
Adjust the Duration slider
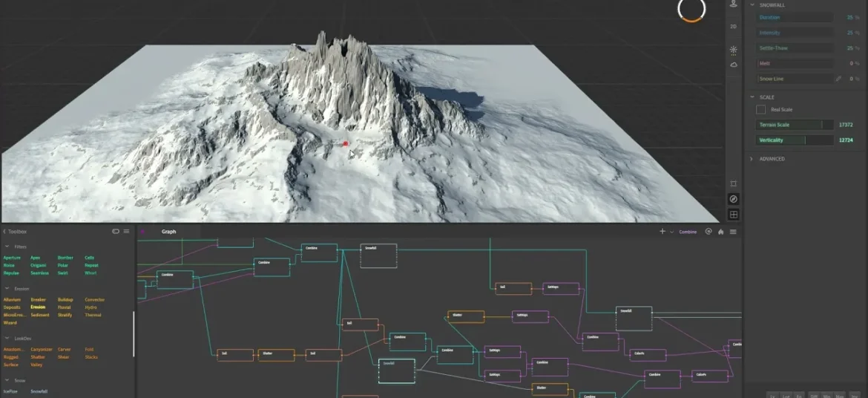[795, 17]
